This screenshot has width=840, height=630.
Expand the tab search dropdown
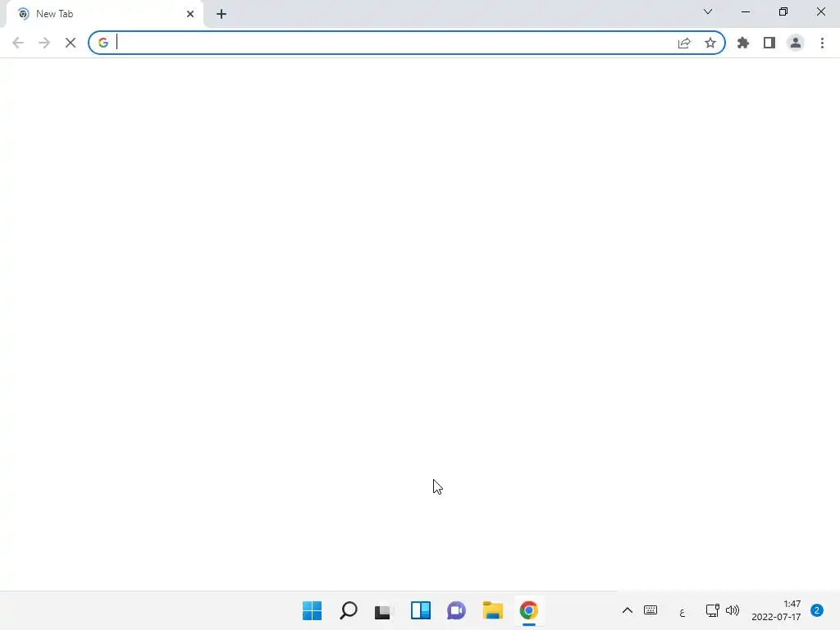(708, 11)
